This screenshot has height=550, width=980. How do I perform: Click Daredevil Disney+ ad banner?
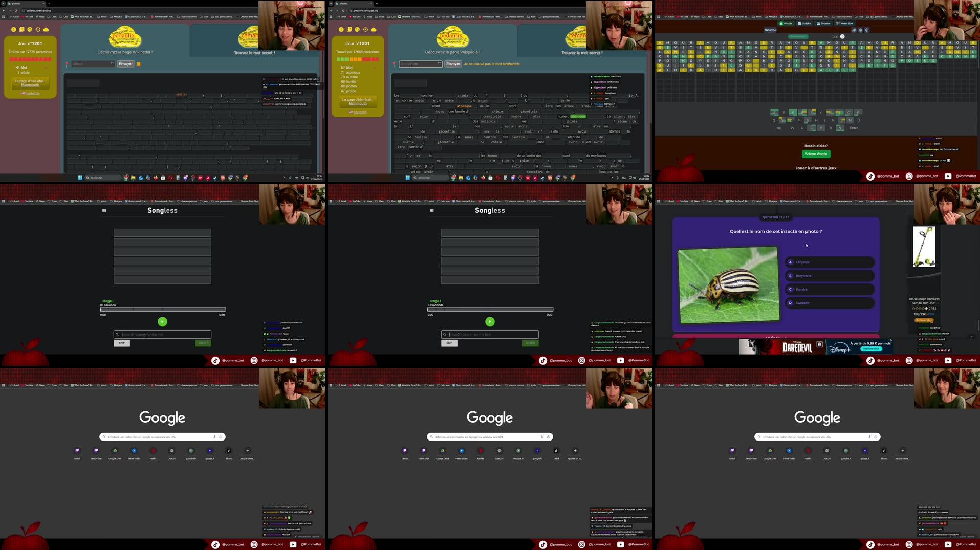pyautogui.click(x=816, y=347)
